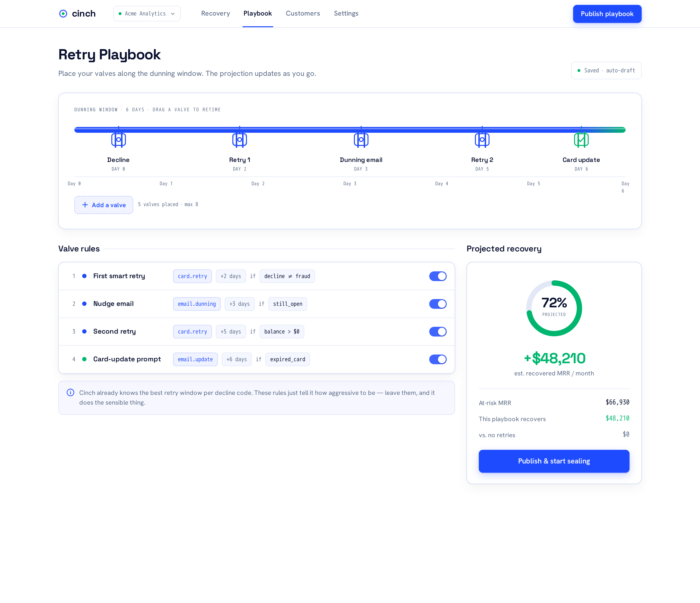Click Publish & start sealing button

[554, 461]
